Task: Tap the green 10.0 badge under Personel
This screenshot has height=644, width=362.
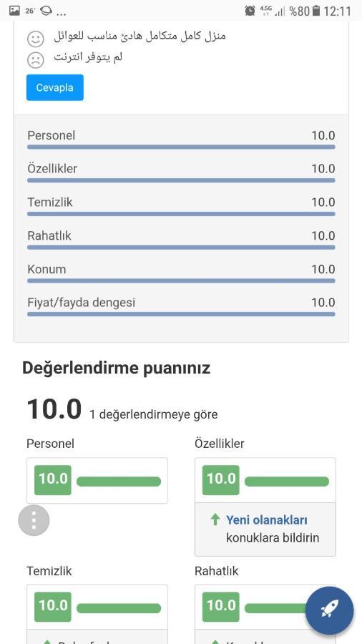Action: [53, 479]
